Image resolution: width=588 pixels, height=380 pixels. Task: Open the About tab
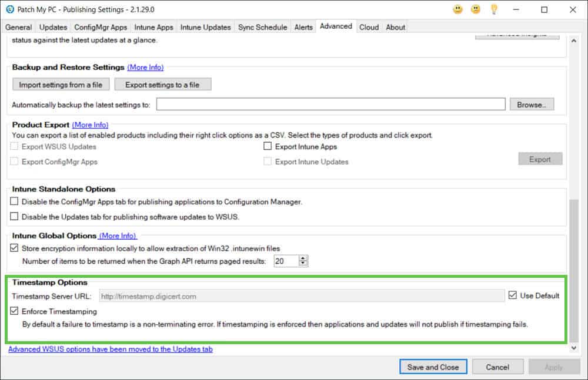coord(396,28)
